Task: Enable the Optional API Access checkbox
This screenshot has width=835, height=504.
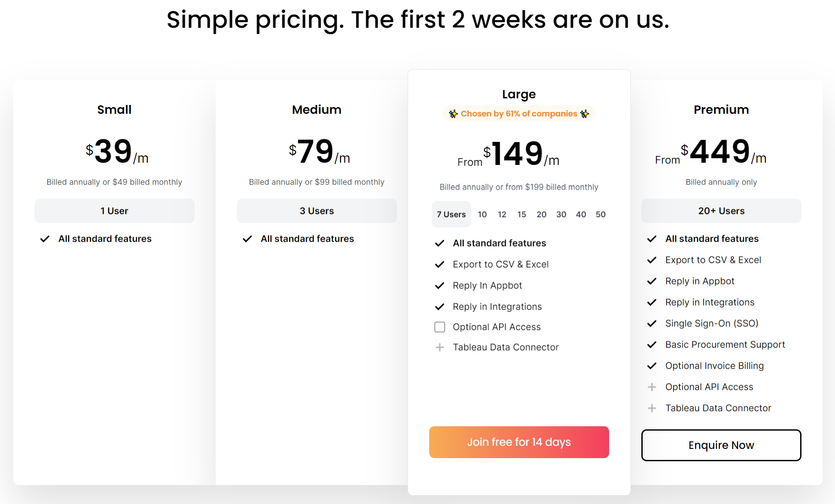Action: [x=440, y=327]
